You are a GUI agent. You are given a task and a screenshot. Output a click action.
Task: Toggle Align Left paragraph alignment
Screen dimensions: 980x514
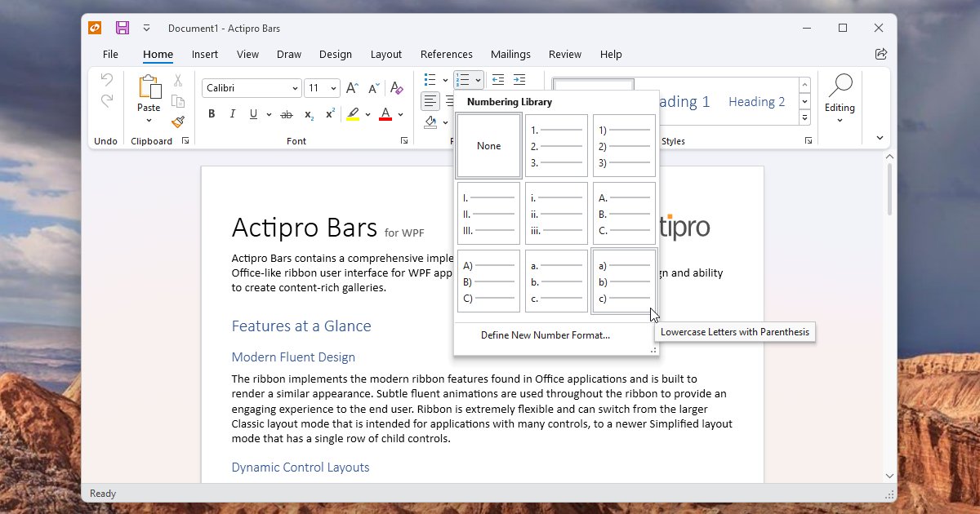click(x=430, y=101)
